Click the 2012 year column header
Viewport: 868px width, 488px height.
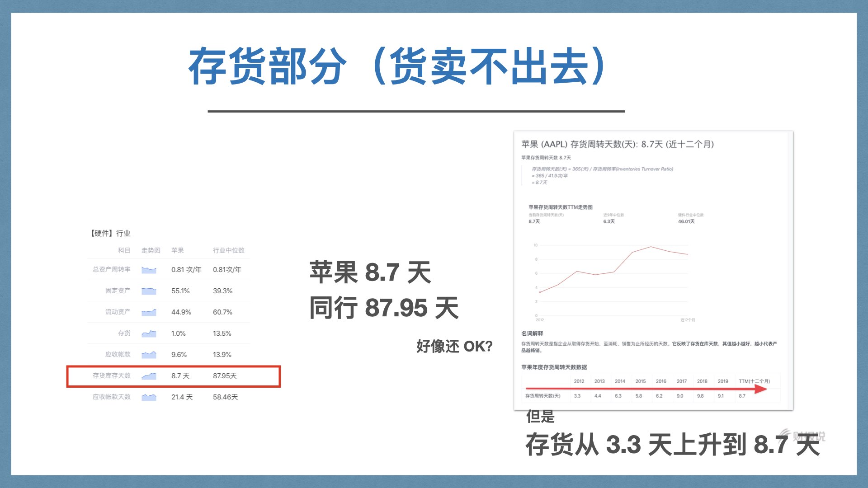coord(579,381)
